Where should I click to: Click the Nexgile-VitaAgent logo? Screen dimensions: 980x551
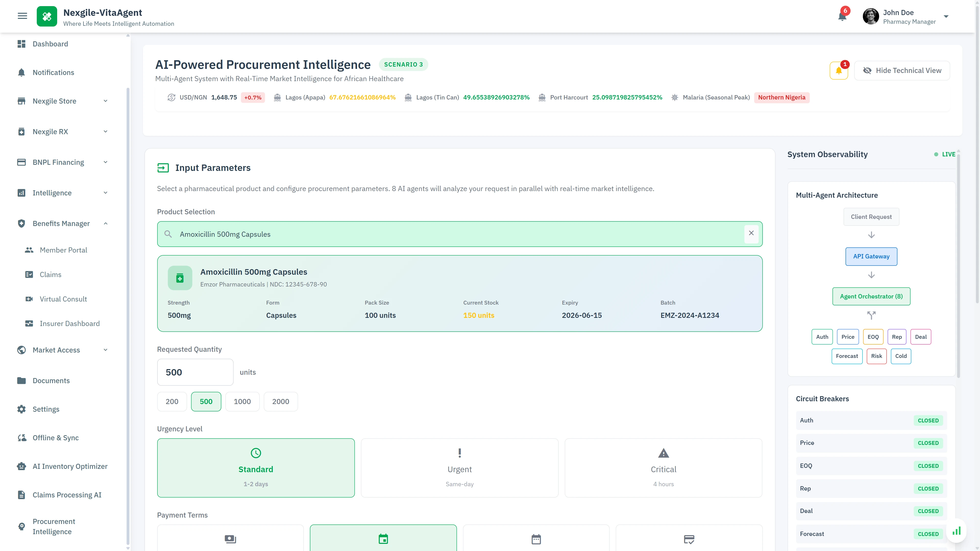47,16
